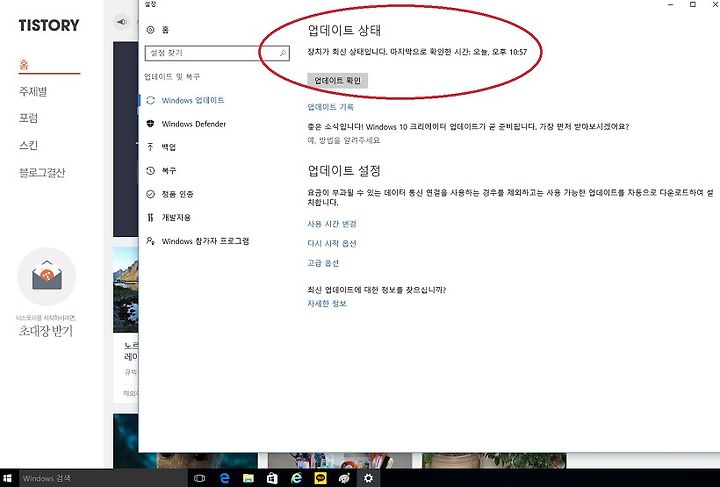Open 사용 시간 변경 link

coord(332,224)
